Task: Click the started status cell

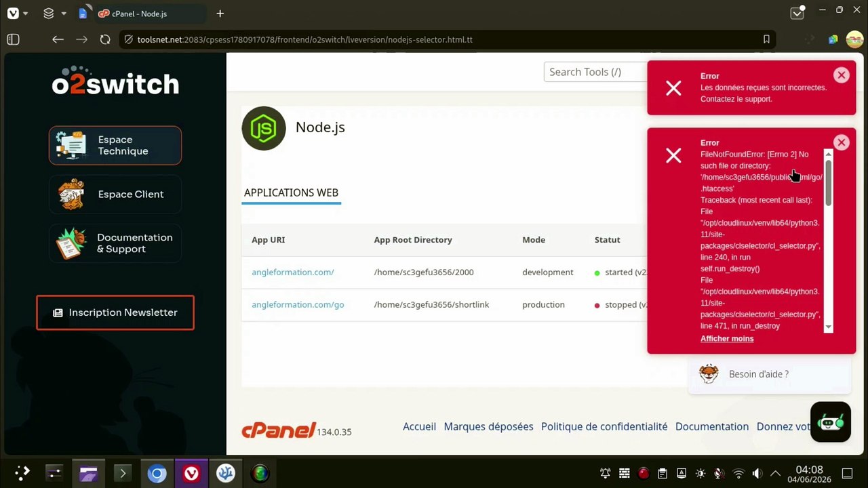Action: (x=620, y=272)
